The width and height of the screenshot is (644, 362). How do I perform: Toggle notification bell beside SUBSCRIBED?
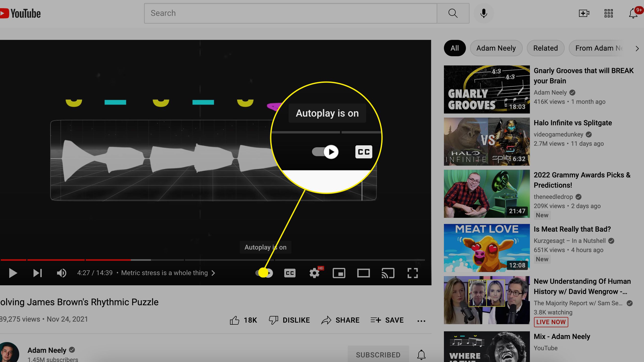pyautogui.click(x=421, y=355)
